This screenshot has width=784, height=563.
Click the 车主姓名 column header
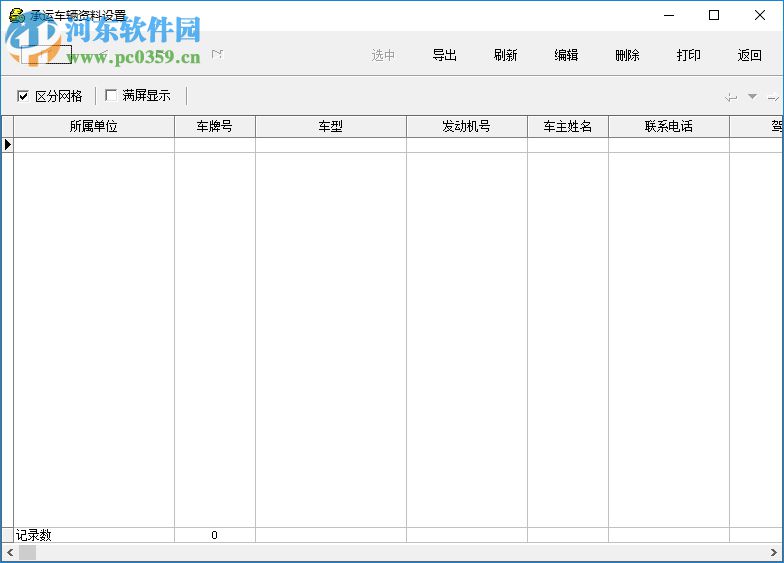568,126
